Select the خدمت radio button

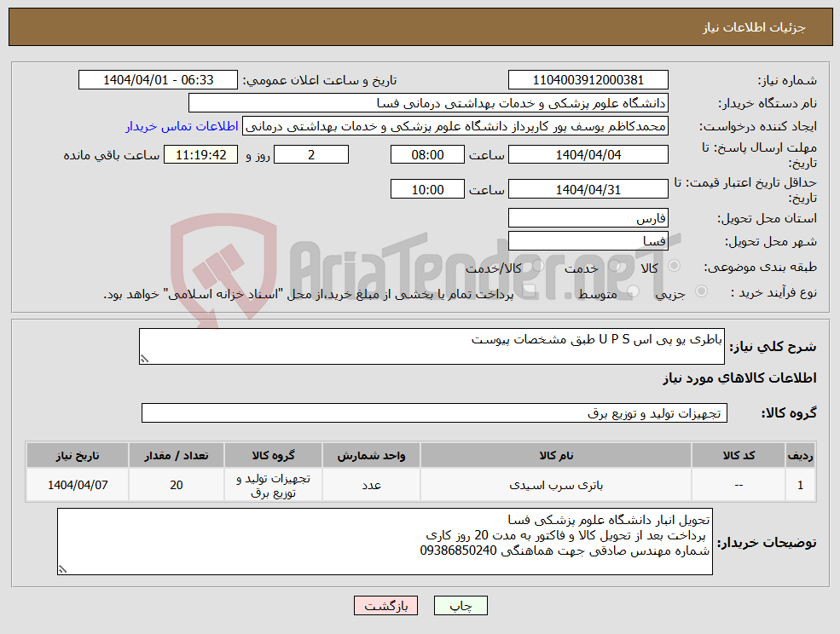pos(615,266)
